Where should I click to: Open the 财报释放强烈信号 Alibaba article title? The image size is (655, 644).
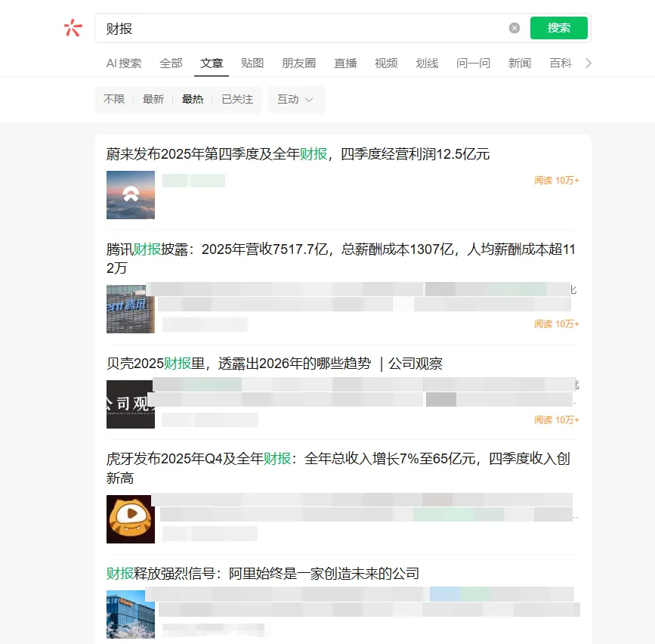pyautogui.click(x=263, y=574)
